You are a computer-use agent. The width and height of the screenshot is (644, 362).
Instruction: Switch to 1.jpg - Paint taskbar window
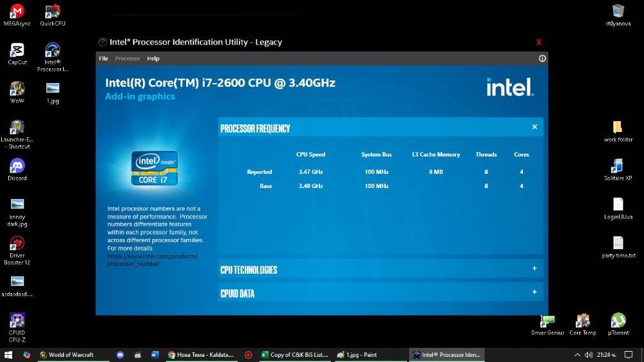[357, 355]
